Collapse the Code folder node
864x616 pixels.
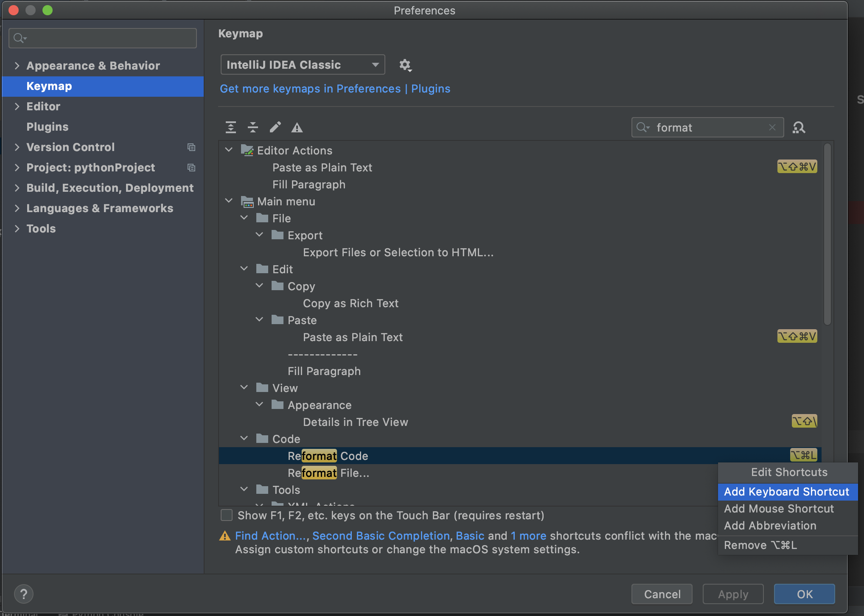coord(244,439)
